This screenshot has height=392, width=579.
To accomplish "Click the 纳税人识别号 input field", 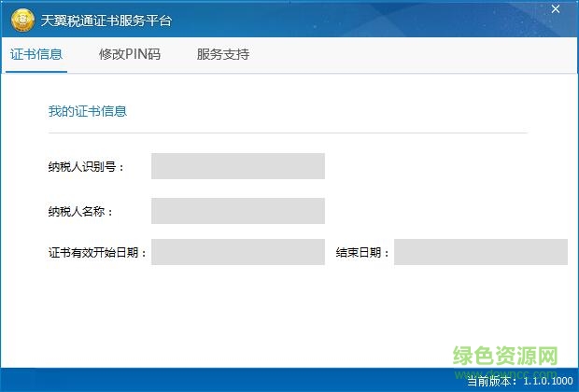I will click(238, 166).
